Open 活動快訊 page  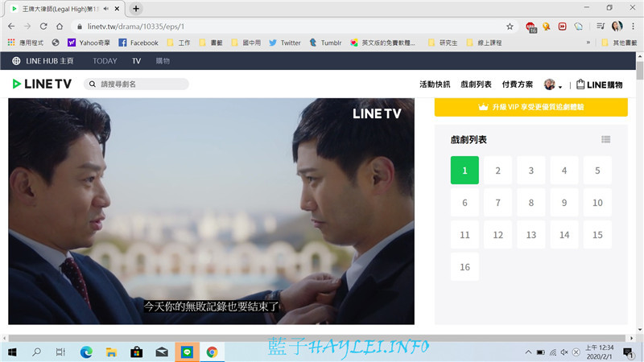[x=435, y=84]
